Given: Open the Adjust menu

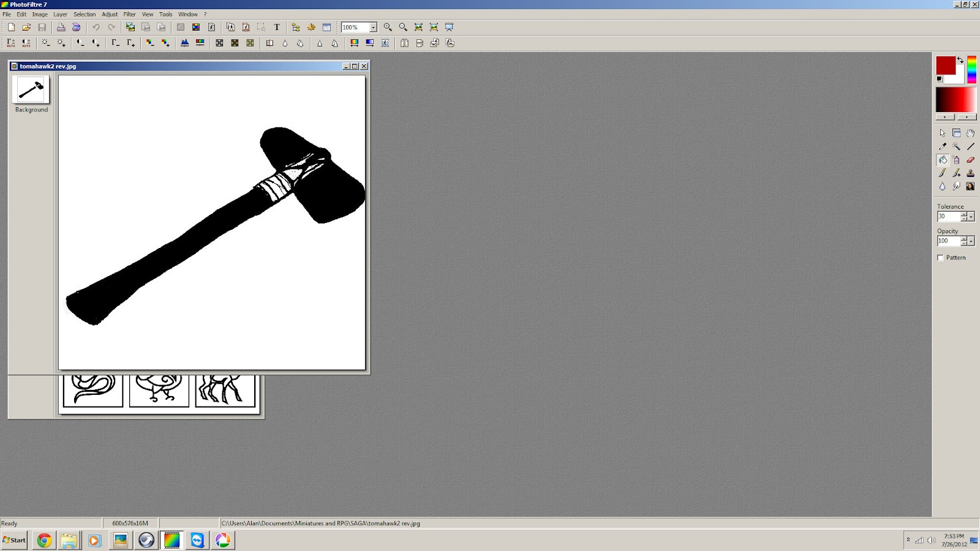Looking at the screenshot, I should pos(110,14).
